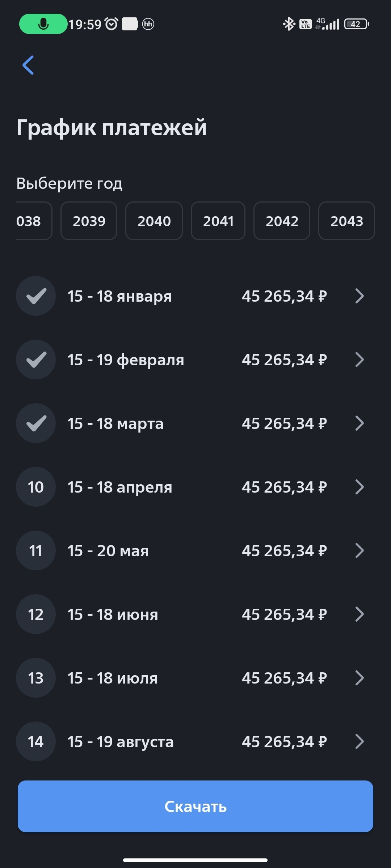
Task: Select the 2039 year tab
Action: [x=89, y=221]
